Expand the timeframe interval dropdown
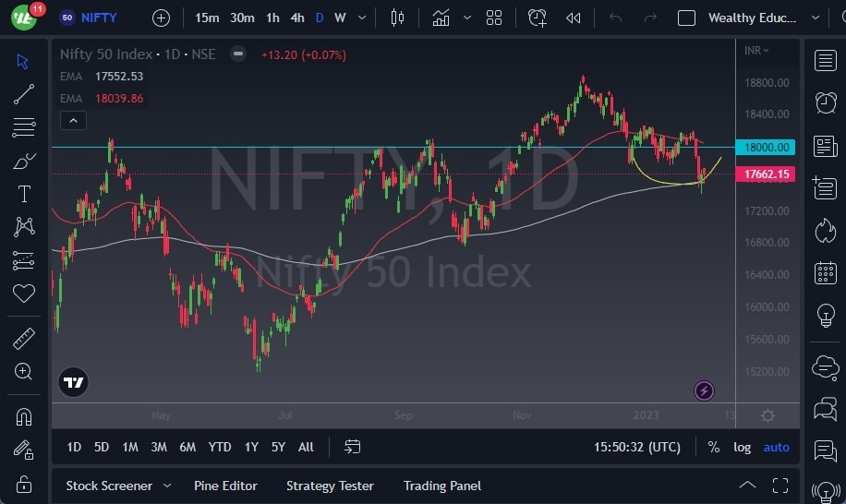Image resolution: width=846 pixels, height=504 pixels. (x=362, y=18)
